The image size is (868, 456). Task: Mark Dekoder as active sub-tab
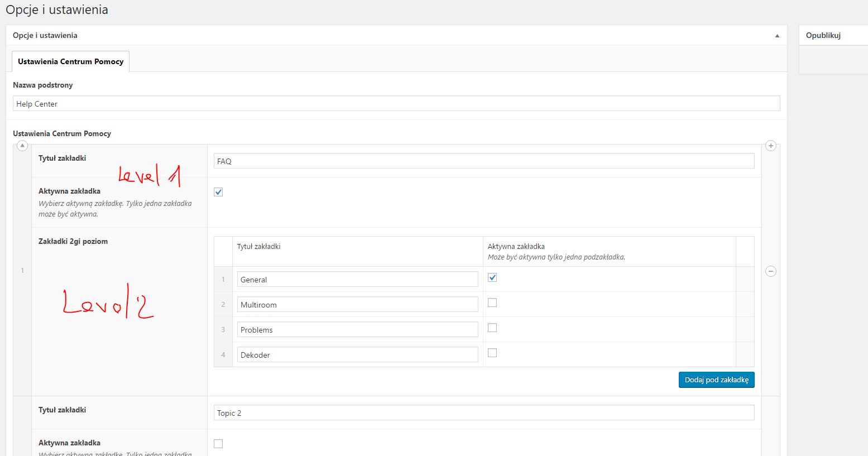(492, 353)
